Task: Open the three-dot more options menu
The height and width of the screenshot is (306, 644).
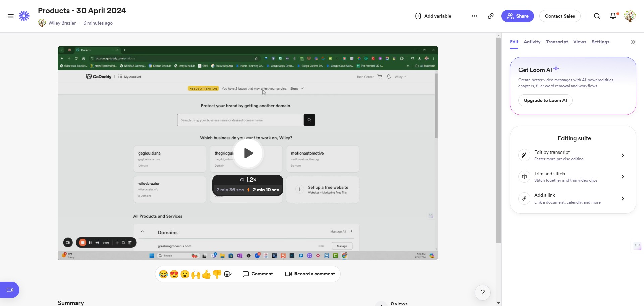Action: tap(474, 16)
